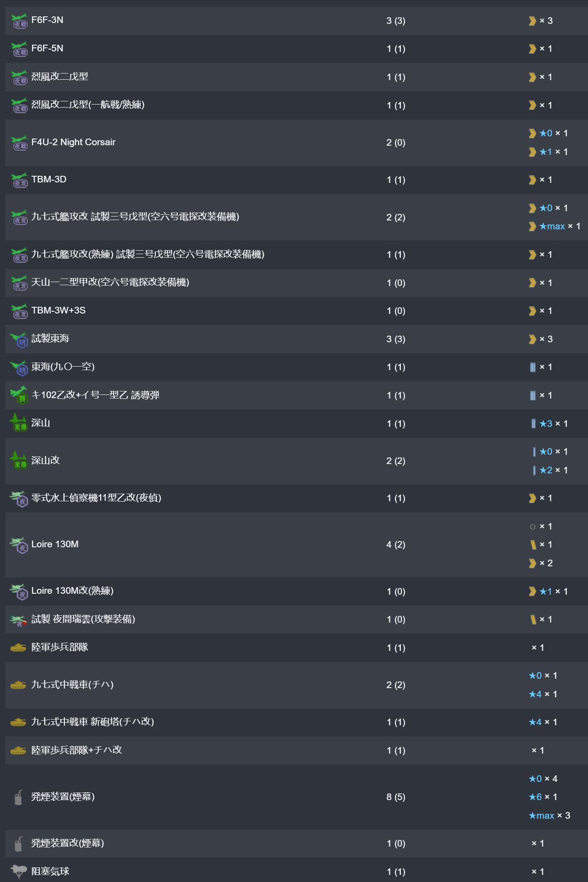Click the TBM-3D night attacker icon
Viewport: 588px width, 882px height.
(x=19, y=180)
